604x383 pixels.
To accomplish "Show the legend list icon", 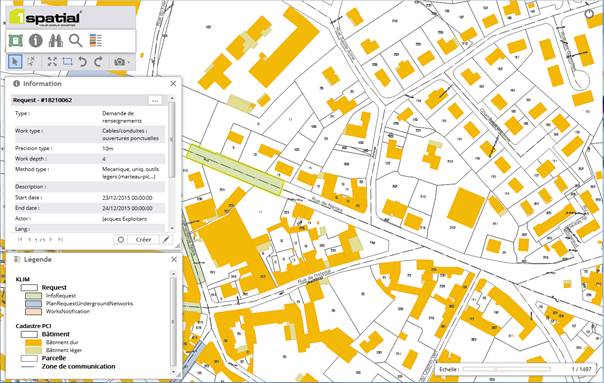I will tap(96, 40).
